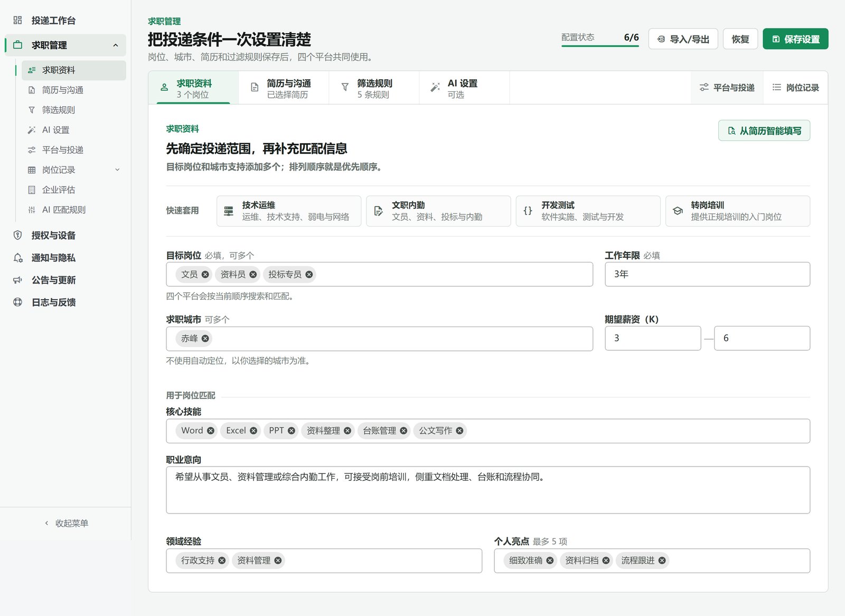Open 平台与投递 sidebar item

tap(73, 150)
